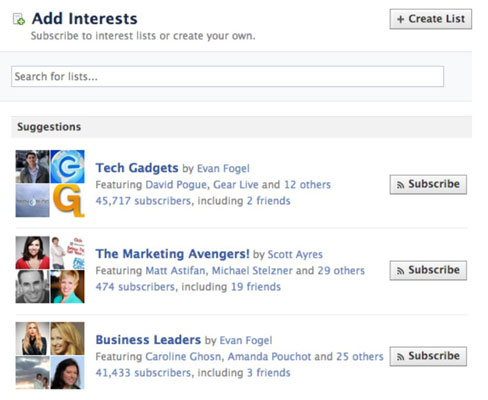This screenshot has height=400, width=488.
Task: Open The Marketing Avengers thumbnail collage
Action: (x=50, y=270)
